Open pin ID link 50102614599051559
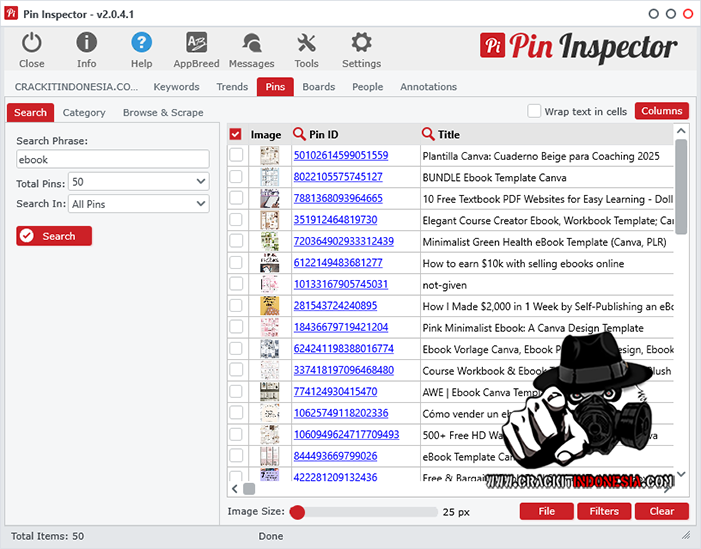701x549 pixels. point(340,156)
